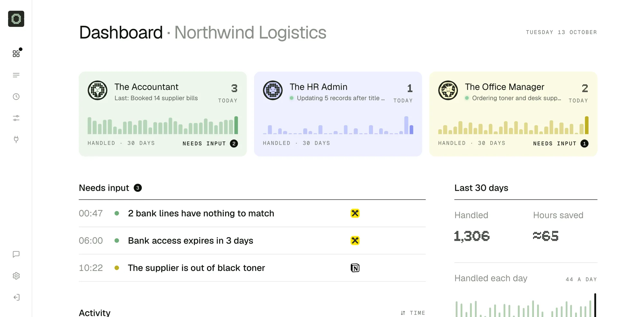Open the sliders controls icon
Screen dimensions: 644x317
pyautogui.click(x=16, y=118)
